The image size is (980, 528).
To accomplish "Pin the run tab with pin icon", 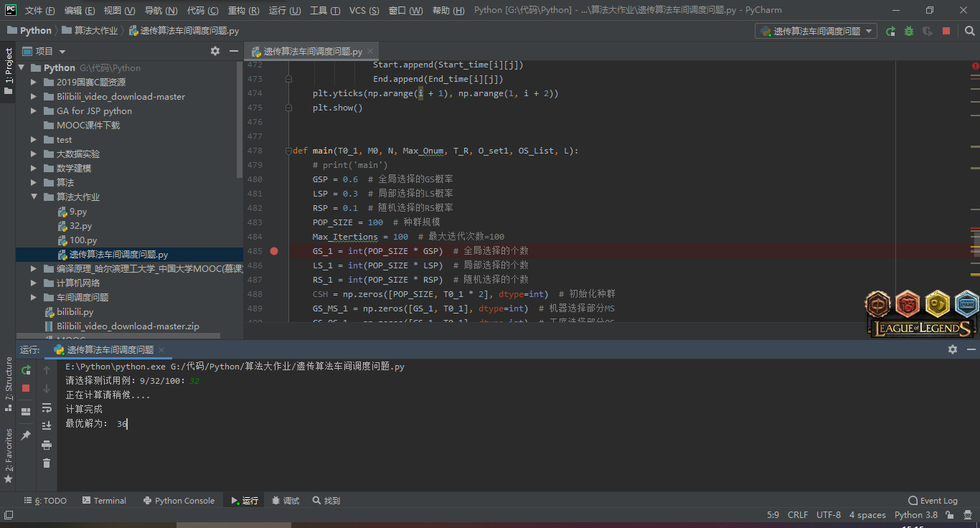I will tap(26, 435).
